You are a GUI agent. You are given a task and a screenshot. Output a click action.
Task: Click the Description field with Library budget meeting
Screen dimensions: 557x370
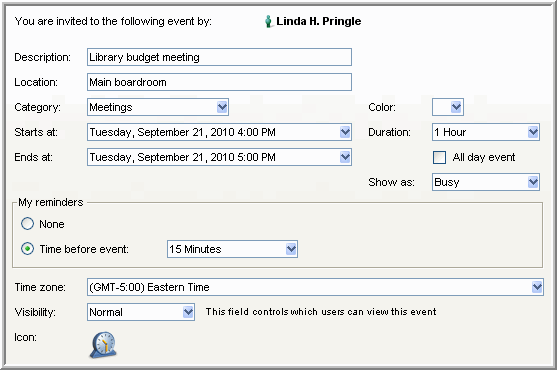click(219, 57)
